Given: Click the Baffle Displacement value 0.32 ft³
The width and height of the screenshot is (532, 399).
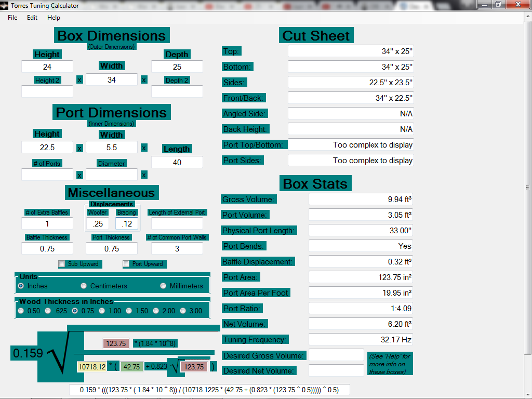Looking at the screenshot, I should 361,262.
